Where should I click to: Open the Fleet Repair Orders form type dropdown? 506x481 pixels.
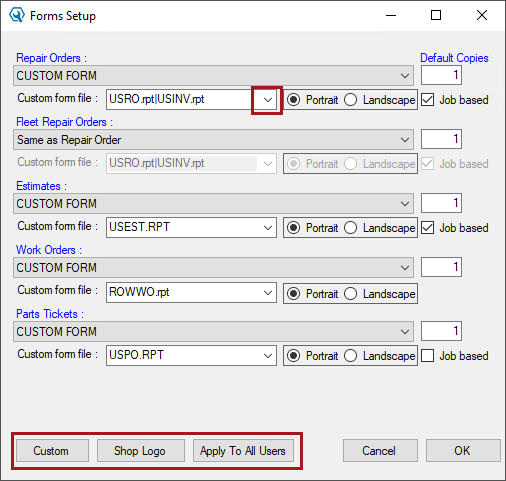coord(213,140)
